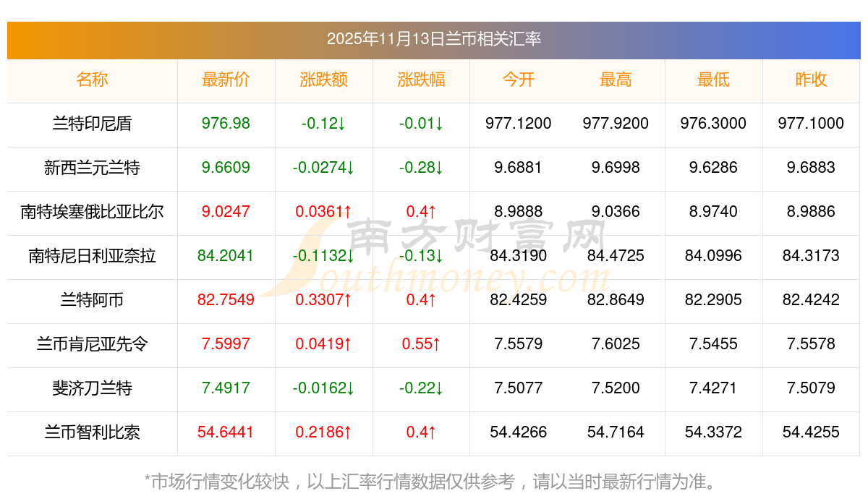
Task: Click latest price 54.6441
Action: pyautogui.click(x=226, y=432)
